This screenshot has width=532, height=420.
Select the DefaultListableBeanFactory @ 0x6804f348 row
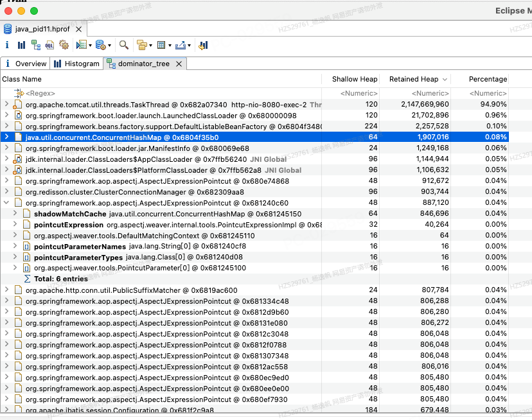[x=254, y=127]
